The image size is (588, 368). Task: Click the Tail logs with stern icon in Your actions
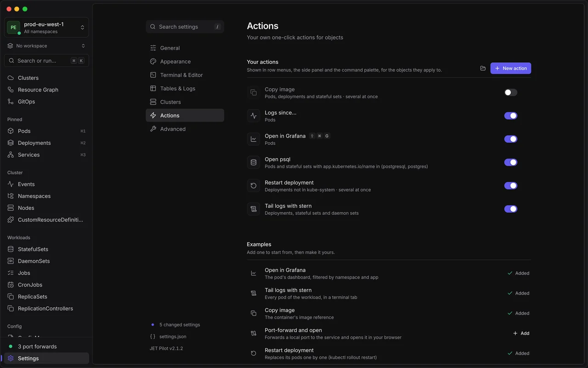click(x=254, y=209)
